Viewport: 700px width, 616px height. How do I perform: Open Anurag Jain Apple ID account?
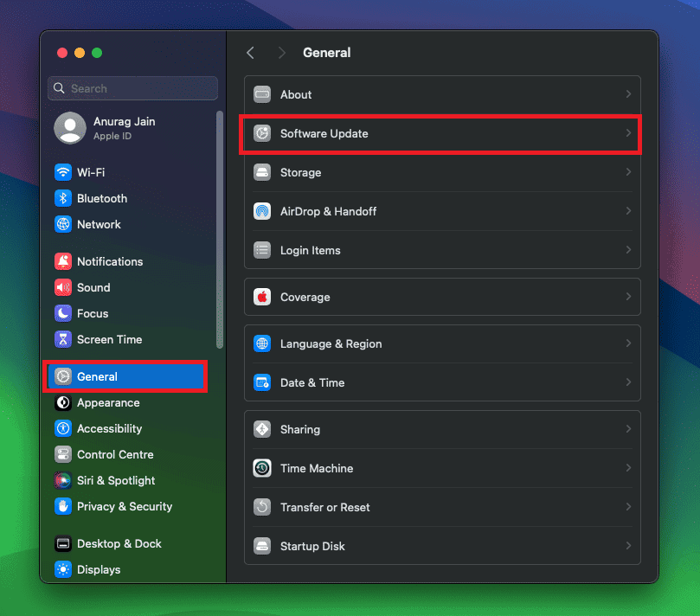[124, 128]
